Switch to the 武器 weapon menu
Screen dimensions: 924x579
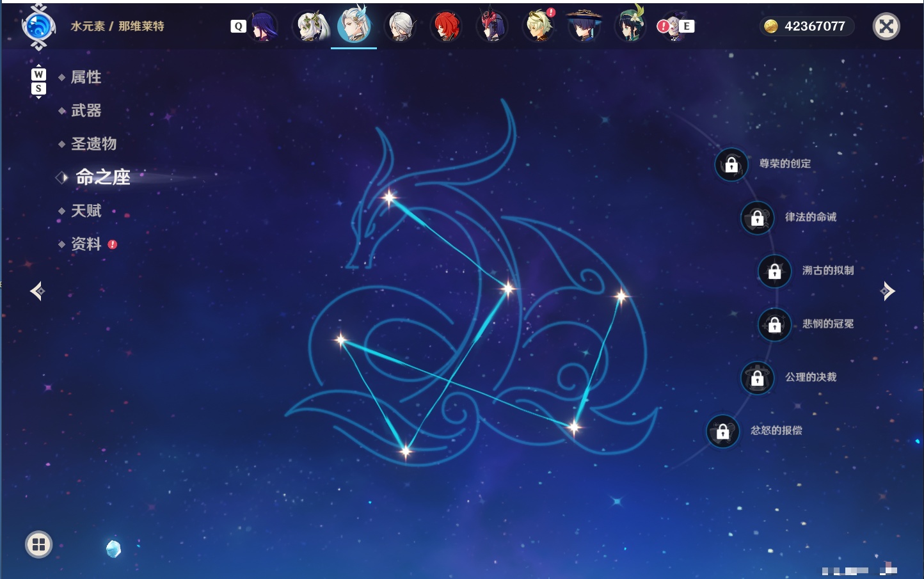point(86,111)
